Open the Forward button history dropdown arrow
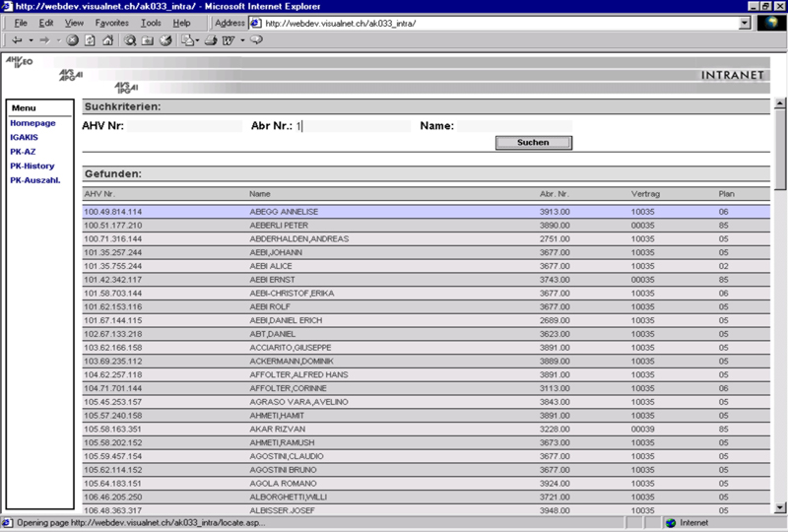This screenshot has height=532, width=788. 58,40
